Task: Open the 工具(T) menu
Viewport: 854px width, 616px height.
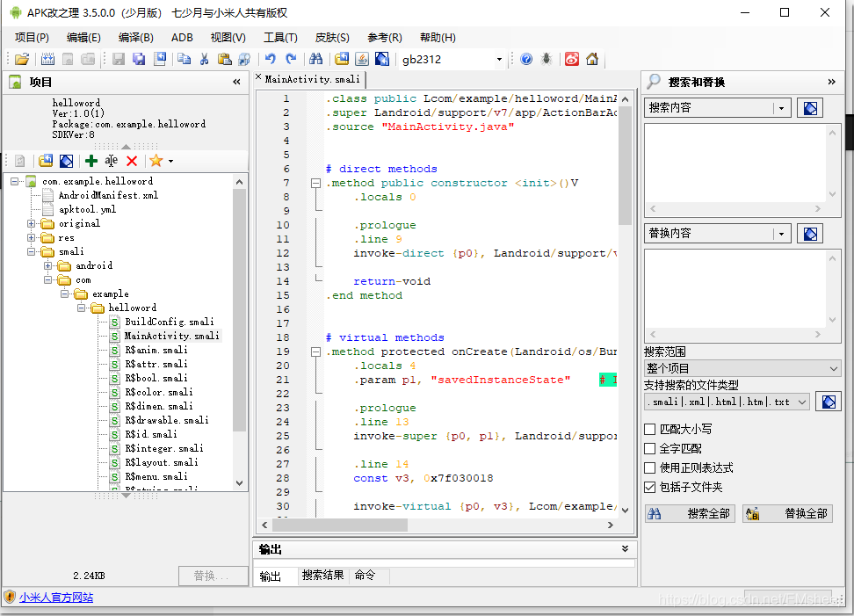Action: click(x=280, y=38)
